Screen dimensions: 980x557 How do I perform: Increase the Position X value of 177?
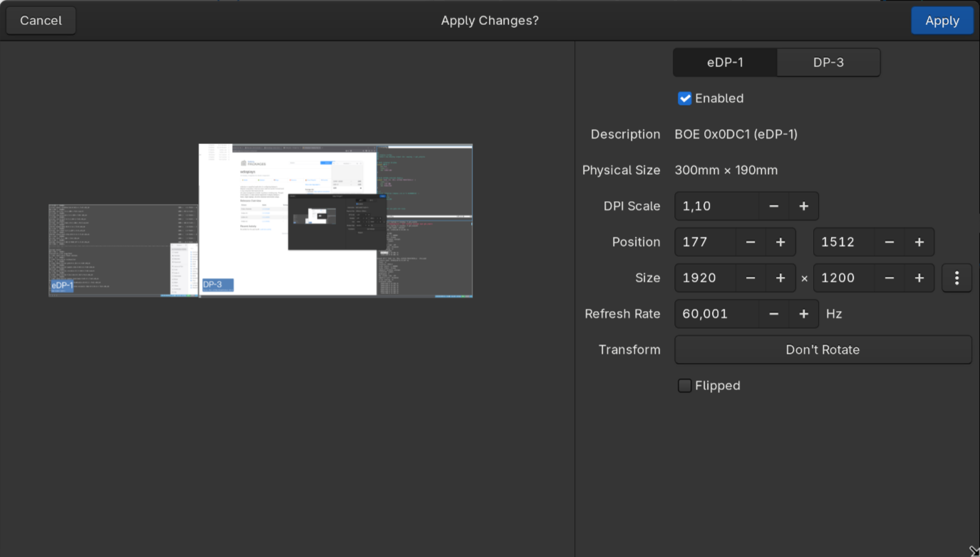coord(780,242)
